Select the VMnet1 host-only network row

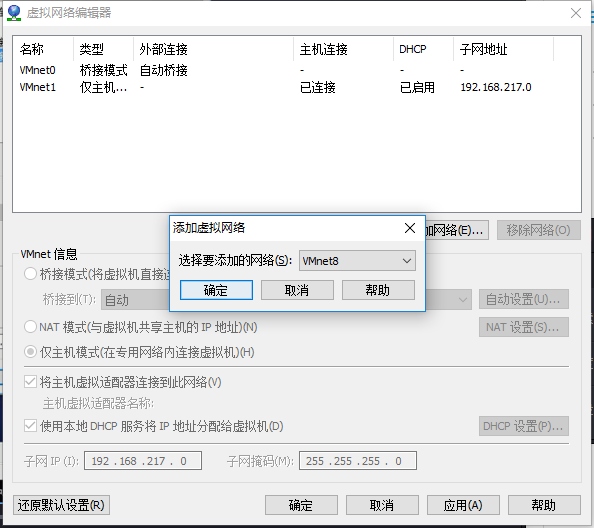(x=297, y=87)
